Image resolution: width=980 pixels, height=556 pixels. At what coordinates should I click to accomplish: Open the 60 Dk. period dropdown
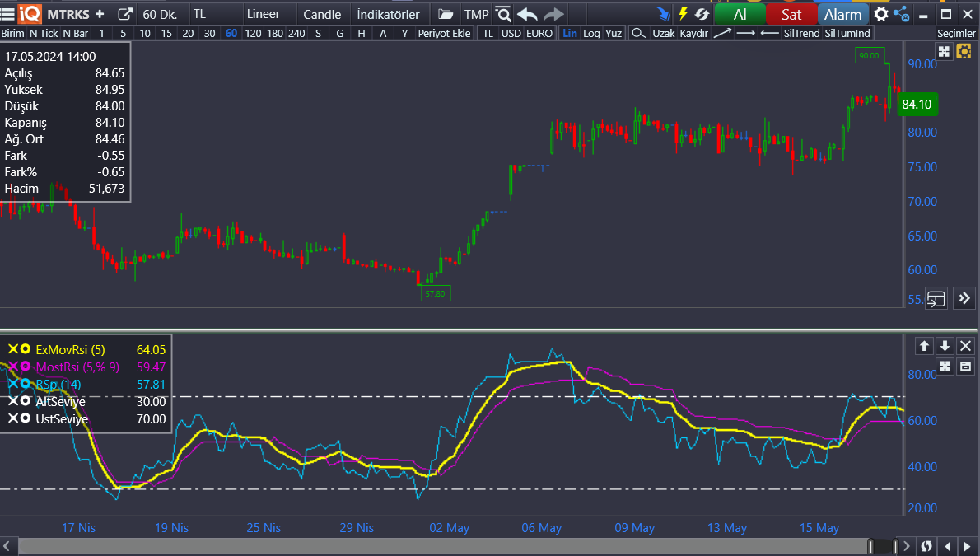click(x=160, y=14)
